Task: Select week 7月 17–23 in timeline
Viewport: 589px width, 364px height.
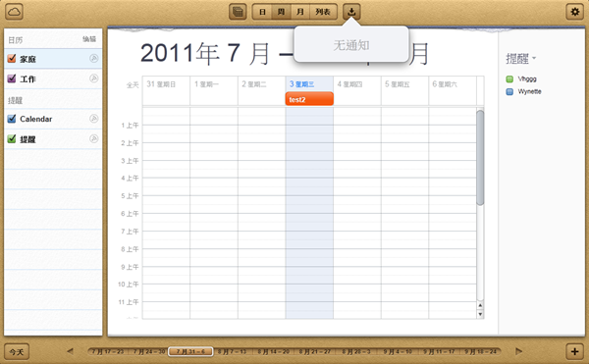Action: 108,351
